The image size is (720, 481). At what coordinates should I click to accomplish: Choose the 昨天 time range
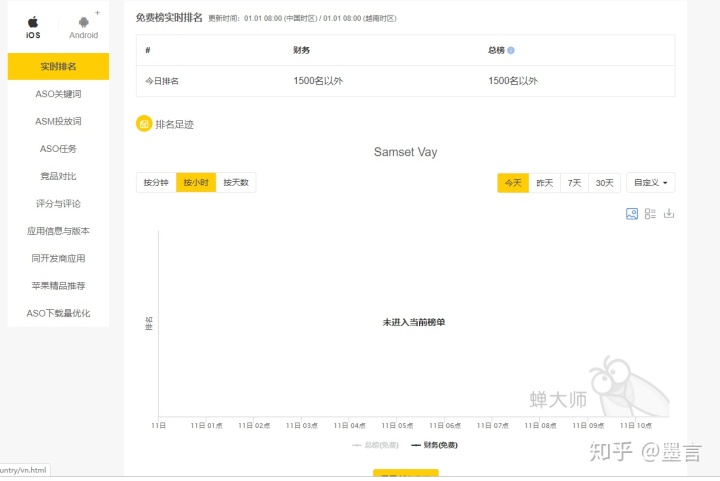545,183
